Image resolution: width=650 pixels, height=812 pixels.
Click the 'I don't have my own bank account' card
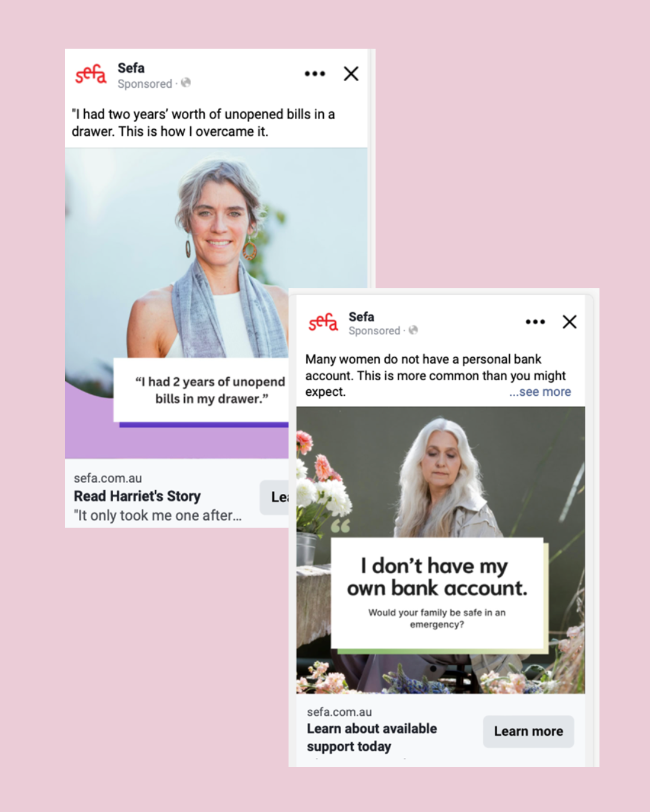tap(438, 593)
